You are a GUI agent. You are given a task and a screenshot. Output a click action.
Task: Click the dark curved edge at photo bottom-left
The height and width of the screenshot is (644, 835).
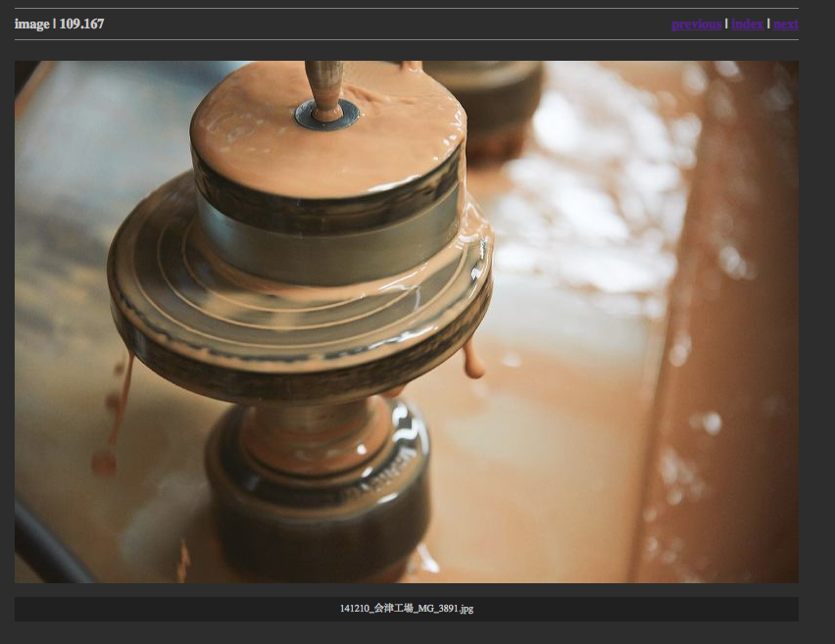pyautogui.click(x=49, y=549)
